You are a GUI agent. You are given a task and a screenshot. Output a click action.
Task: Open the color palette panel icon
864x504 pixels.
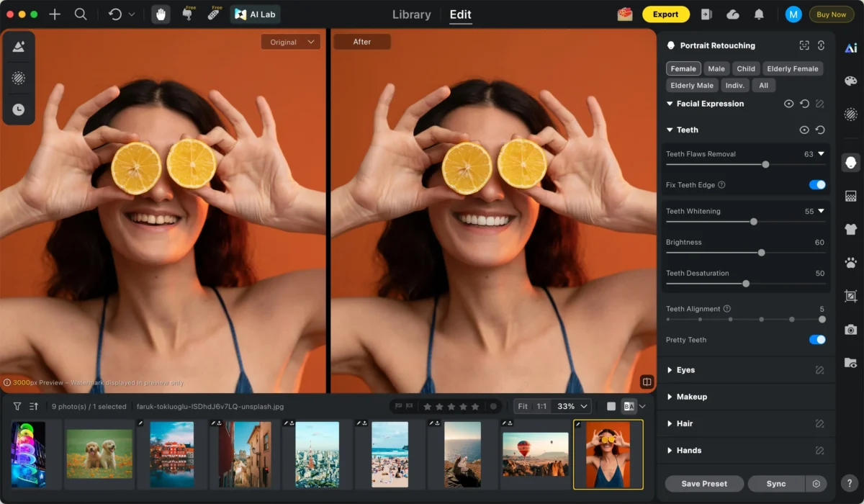pos(850,81)
